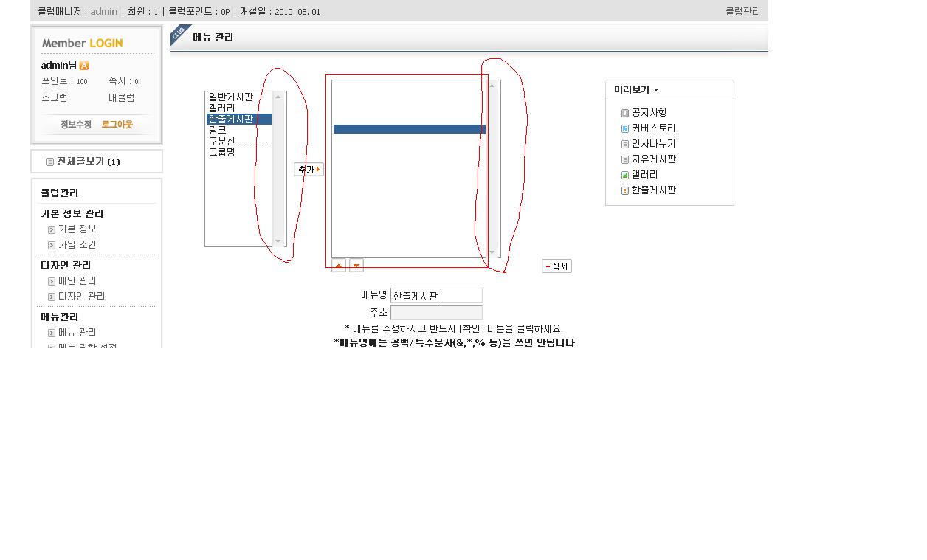
Task: Click up arrow of menu-type list scrollbar
Action: [278, 97]
